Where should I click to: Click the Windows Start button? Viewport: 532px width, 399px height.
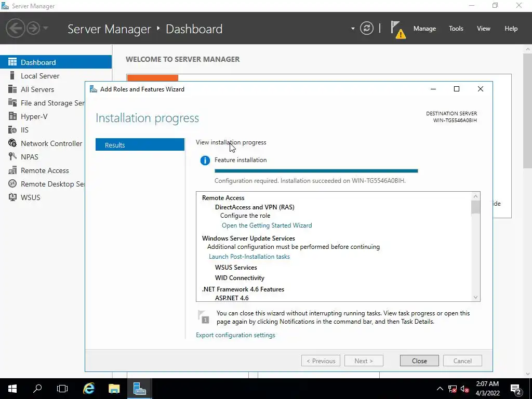12,389
